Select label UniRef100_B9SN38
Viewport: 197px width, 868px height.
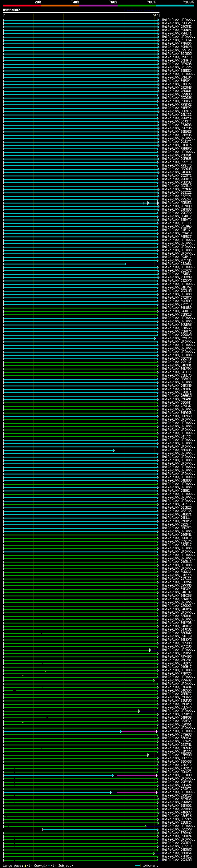[x=176, y=94]
